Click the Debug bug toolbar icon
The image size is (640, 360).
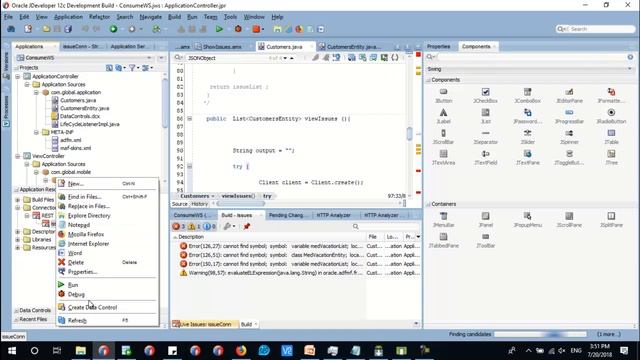pos(238,29)
